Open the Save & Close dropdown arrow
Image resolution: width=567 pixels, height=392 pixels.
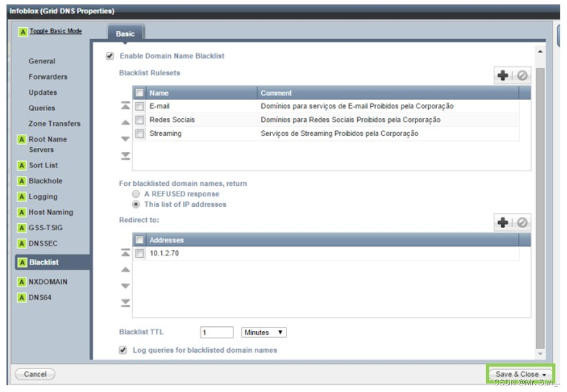pyautogui.click(x=544, y=375)
